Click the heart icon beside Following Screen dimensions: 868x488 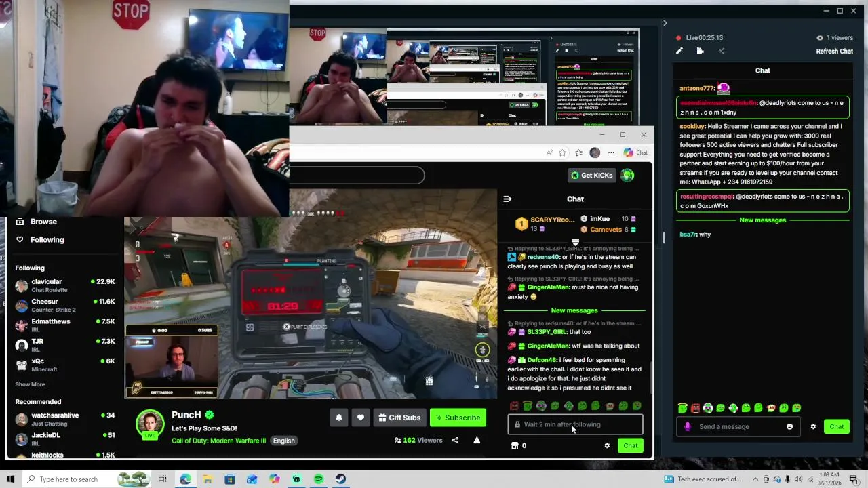[20, 239]
